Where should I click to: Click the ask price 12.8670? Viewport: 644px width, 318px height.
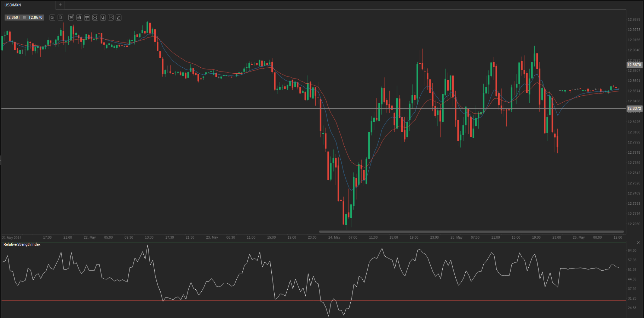click(35, 17)
